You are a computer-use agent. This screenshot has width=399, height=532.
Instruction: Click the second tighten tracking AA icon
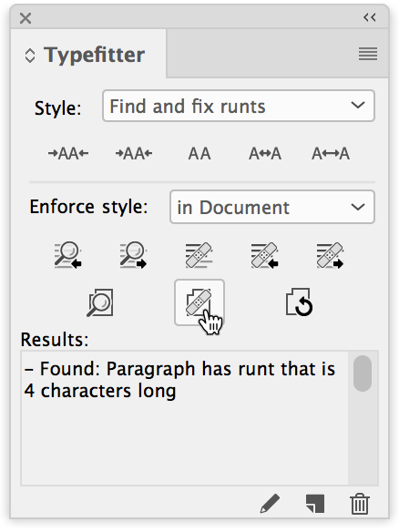[134, 154]
